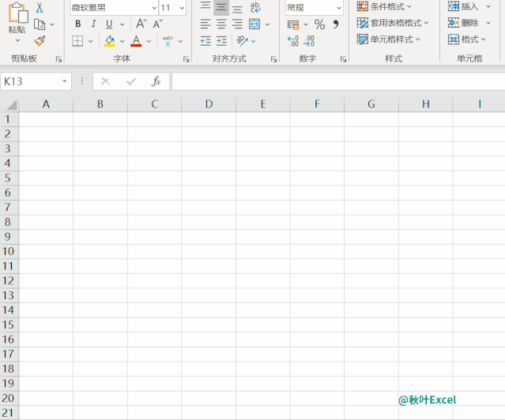The width and height of the screenshot is (505, 420).
Task: Decrease font size with smaller A icon
Action: click(x=158, y=24)
